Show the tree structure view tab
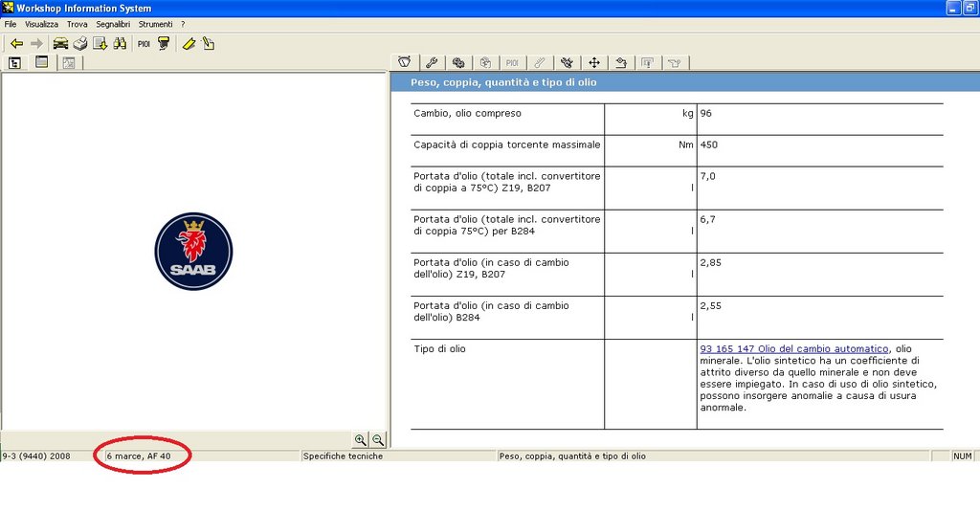Screen dimensions: 980x511 tap(15, 63)
